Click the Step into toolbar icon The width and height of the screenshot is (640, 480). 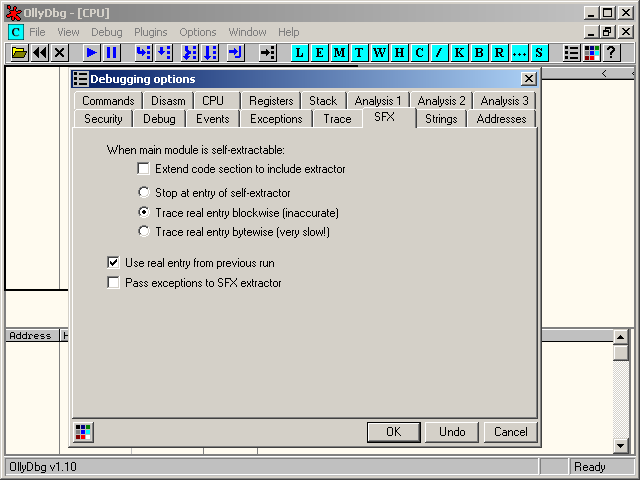pos(143,53)
